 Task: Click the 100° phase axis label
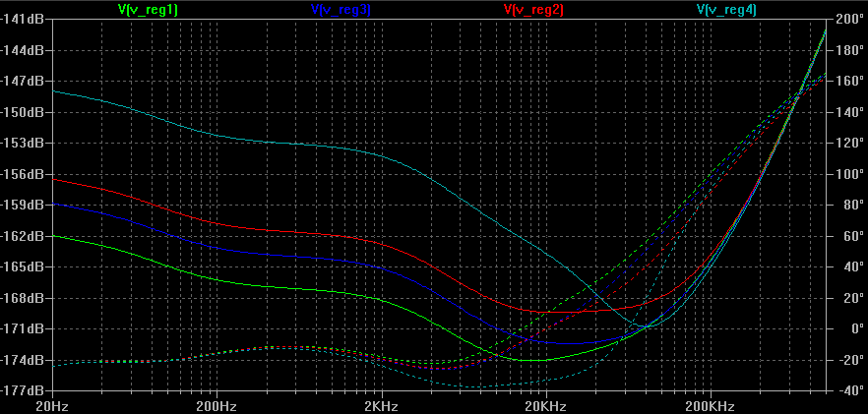(850, 174)
